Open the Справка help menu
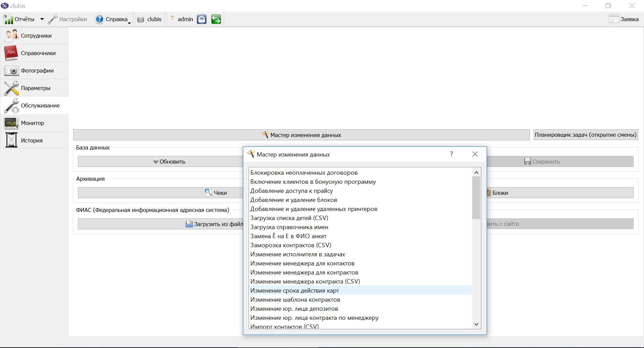644x348 pixels. [x=113, y=19]
